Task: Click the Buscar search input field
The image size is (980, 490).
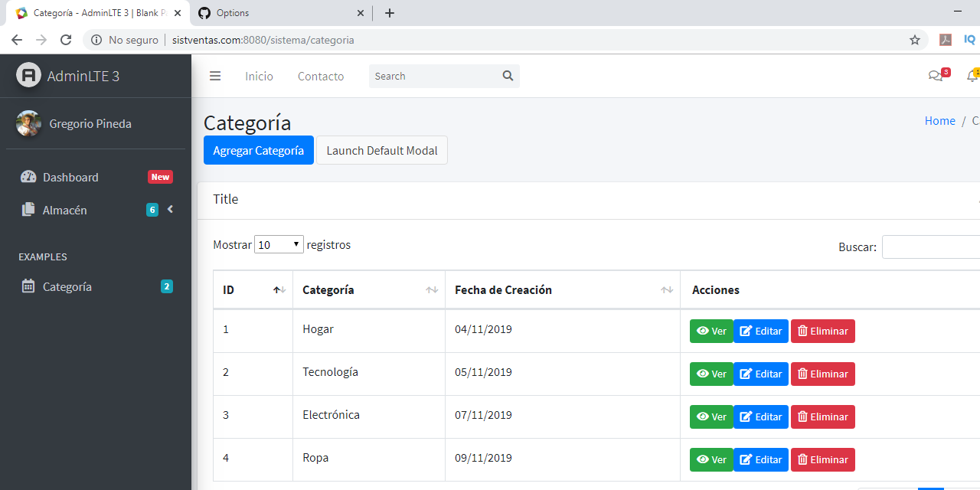Action: click(930, 247)
